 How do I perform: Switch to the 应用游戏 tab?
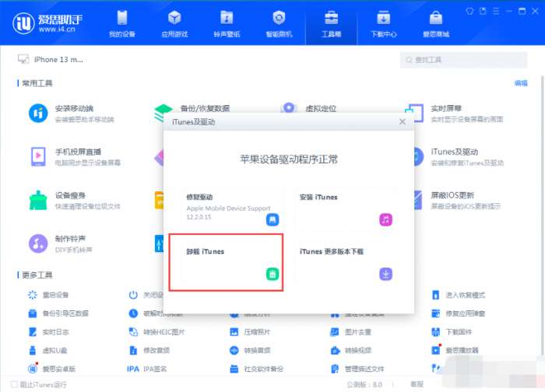(174, 24)
